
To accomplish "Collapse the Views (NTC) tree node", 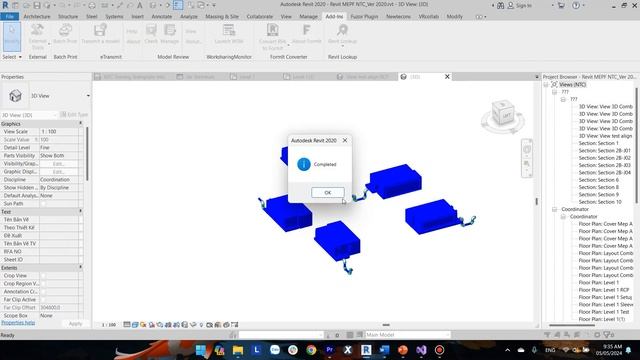I will [546, 84].
